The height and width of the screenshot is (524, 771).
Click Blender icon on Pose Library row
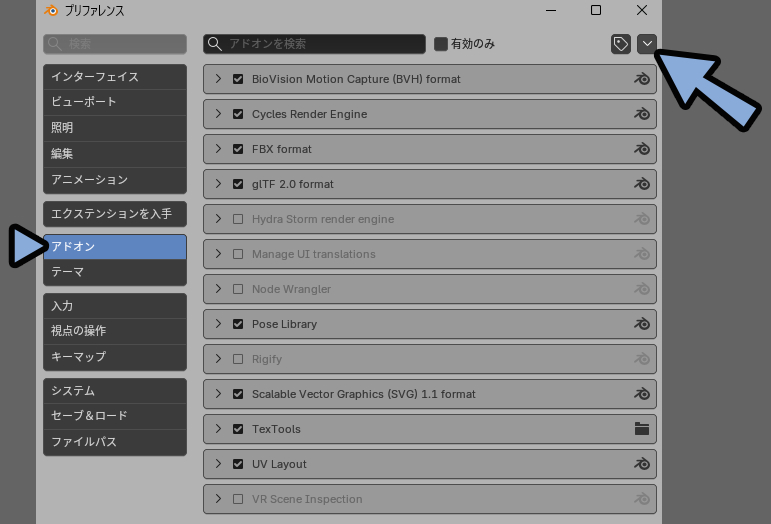click(642, 324)
